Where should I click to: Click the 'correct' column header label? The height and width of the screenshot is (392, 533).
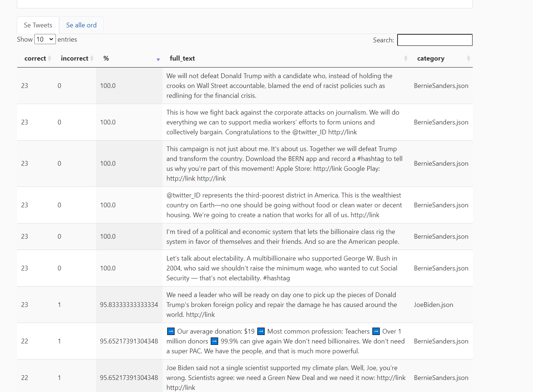(x=35, y=58)
